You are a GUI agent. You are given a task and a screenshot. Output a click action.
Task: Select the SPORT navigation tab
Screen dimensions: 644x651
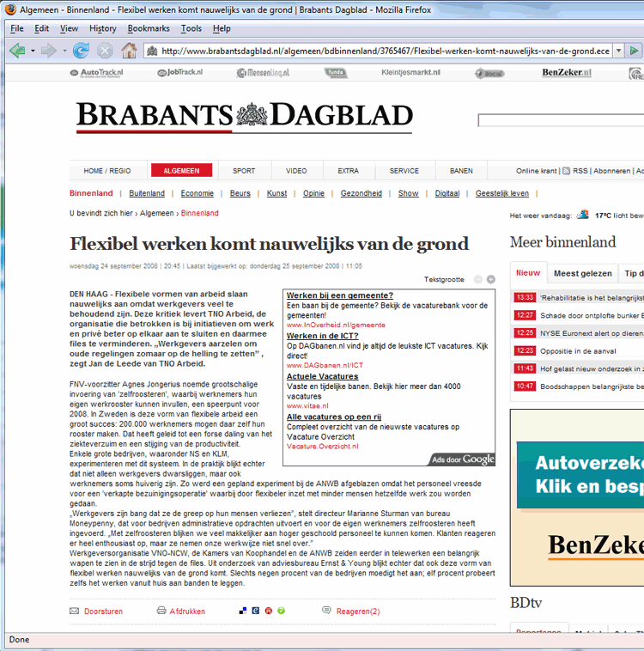pos(244,171)
